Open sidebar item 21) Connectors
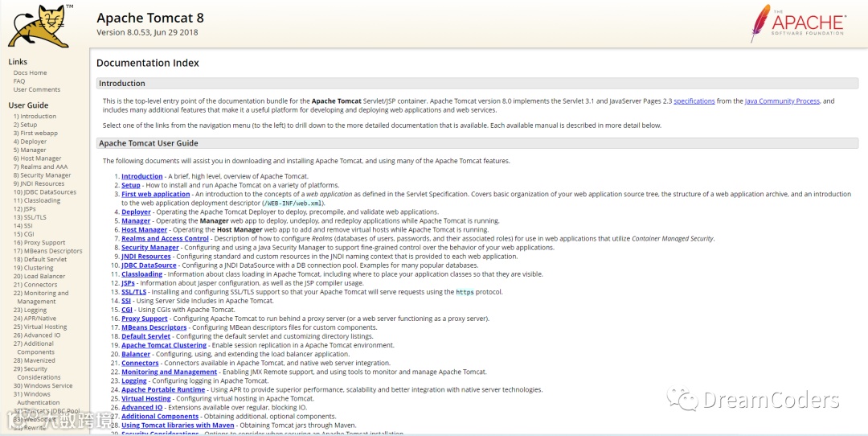The image size is (868, 436). point(35,284)
